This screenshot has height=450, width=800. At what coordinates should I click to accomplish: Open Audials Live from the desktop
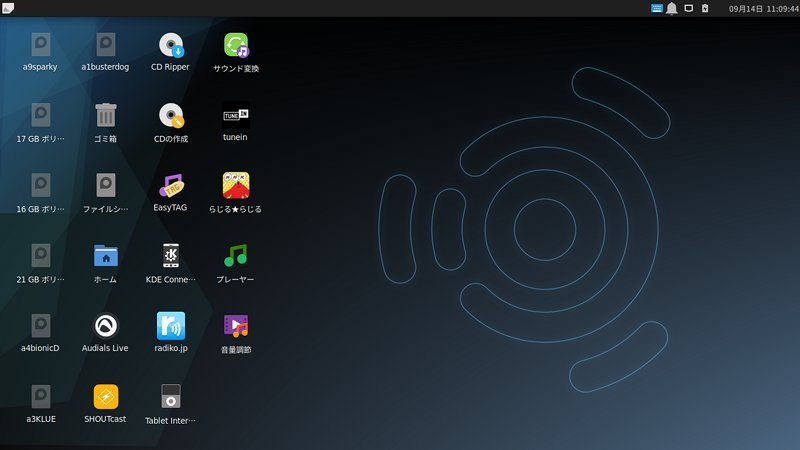[x=106, y=326]
